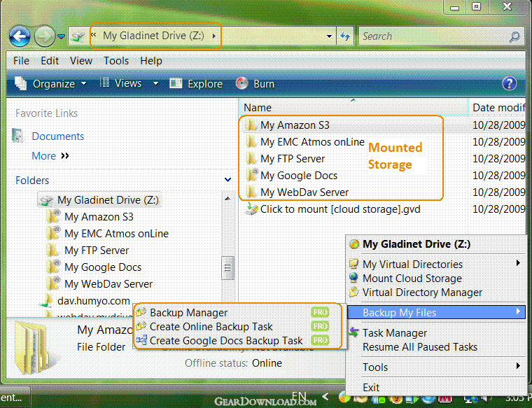Select My Google Docs in folder tree

tap(103, 267)
